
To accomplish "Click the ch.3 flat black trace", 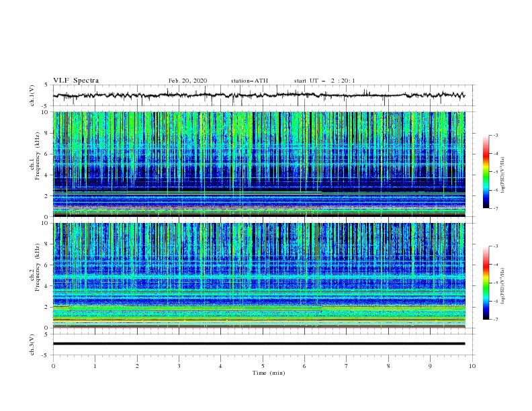I will coord(259,344).
